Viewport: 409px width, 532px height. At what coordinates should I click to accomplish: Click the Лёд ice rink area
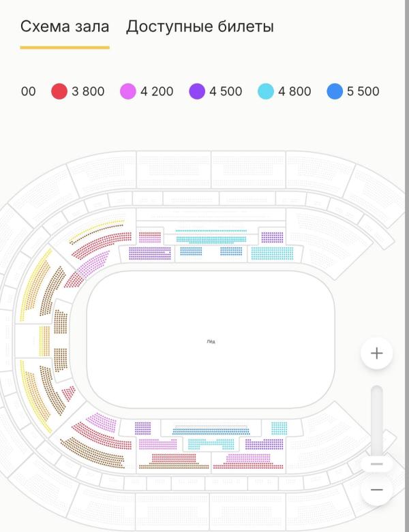[211, 341]
